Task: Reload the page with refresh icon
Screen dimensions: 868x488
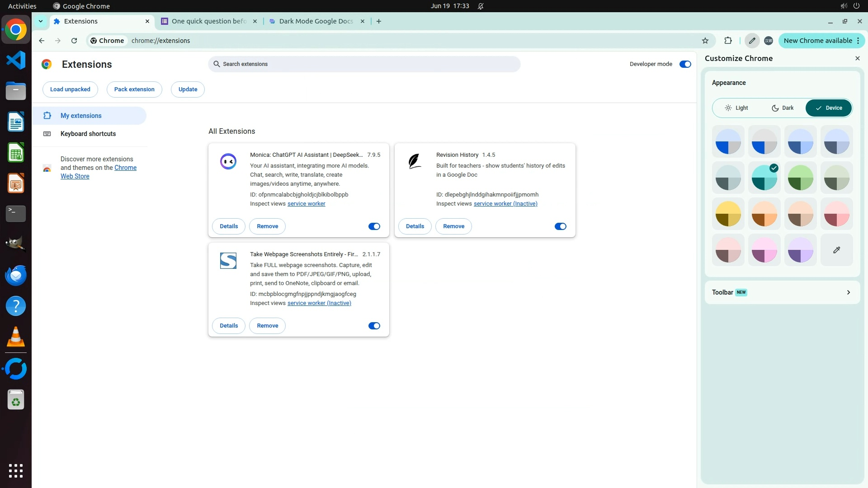Action: coord(74,41)
